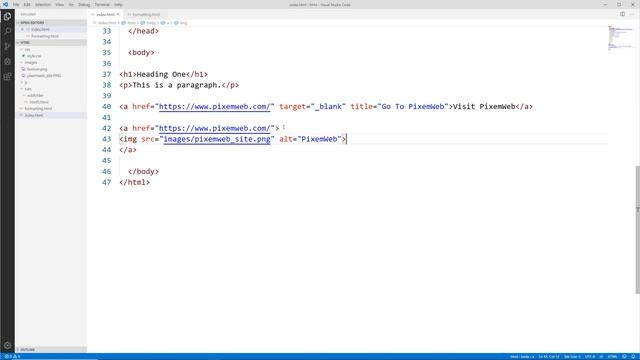Image resolution: width=640 pixels, height=360 pixels.
Task: Click the pixemweb.com link on line 40
Action: coord(214,107)
